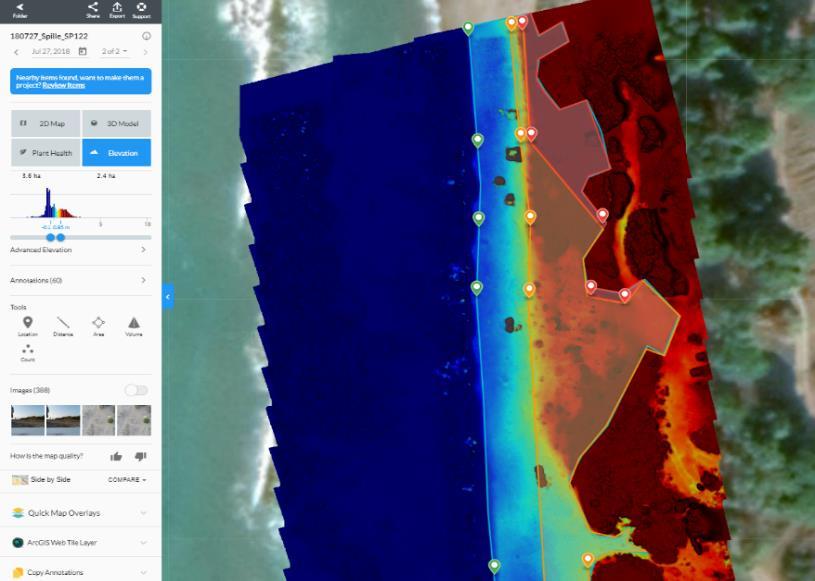Click the 'Jul 27, 2018' date text

coord(50,51)
